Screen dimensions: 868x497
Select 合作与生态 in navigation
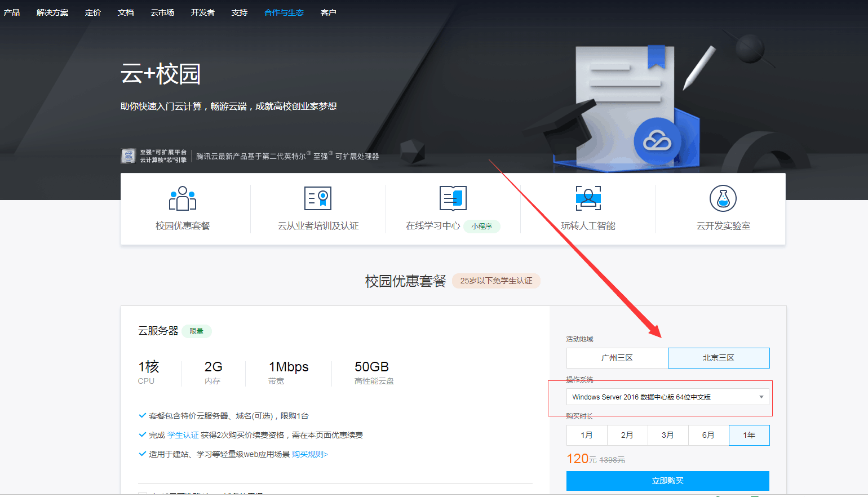point(284,12)
